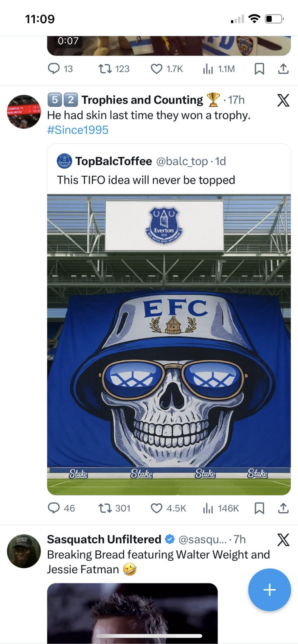Open the EFC skull TIFO image

click(169, 345)
